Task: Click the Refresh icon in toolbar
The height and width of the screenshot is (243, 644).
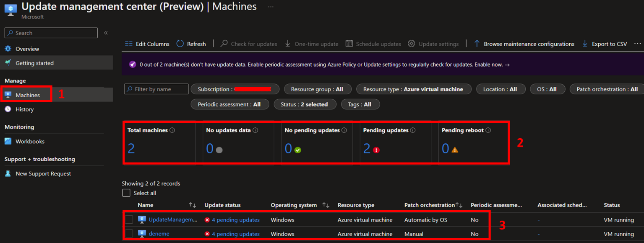Action: (180, 44)
